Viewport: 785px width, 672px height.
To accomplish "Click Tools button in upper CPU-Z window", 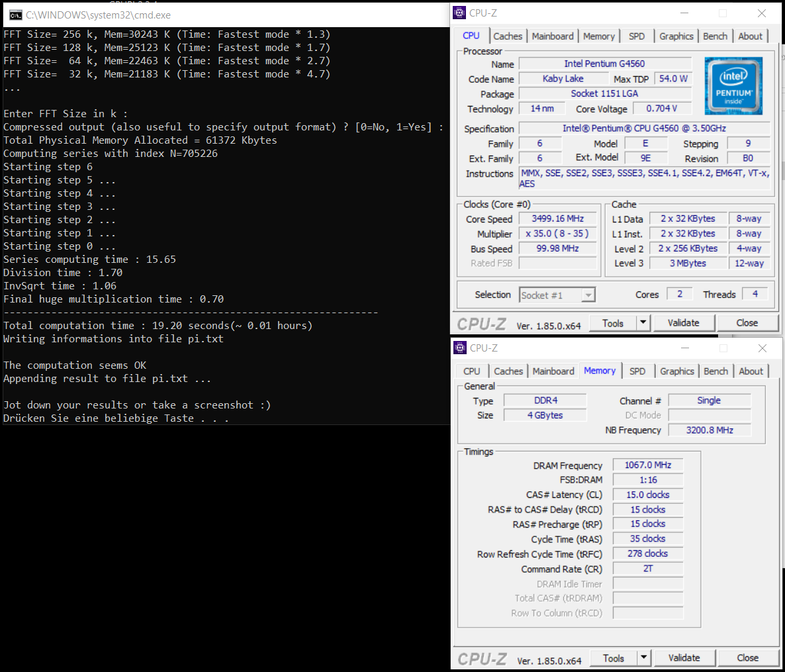I will tap(613, 323).
